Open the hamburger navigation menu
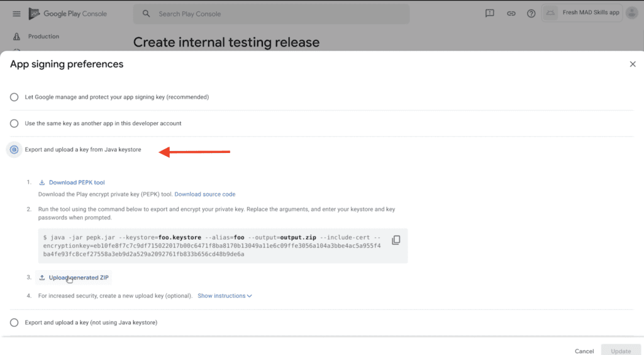This screenshot has height=355, width=644. tap(16, 14)
